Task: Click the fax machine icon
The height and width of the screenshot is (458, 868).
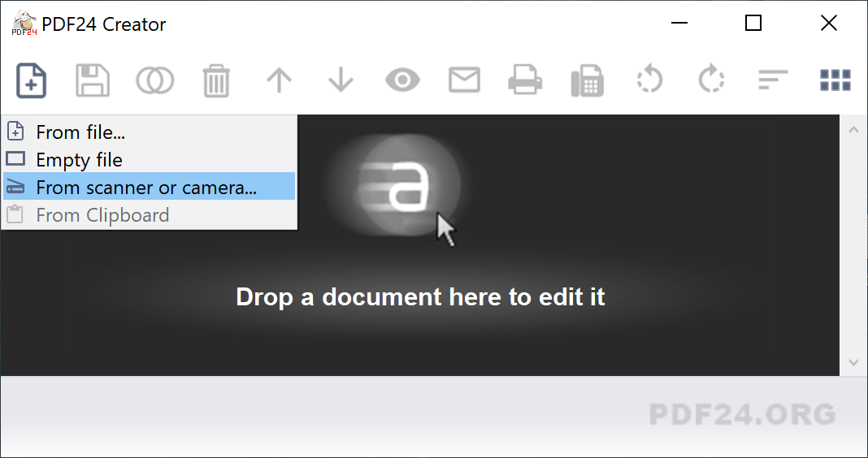Action: click(587, 81)
